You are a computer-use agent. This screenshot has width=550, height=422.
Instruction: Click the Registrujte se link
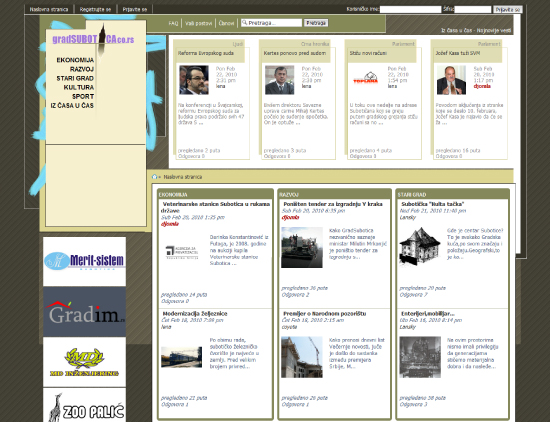95,9
